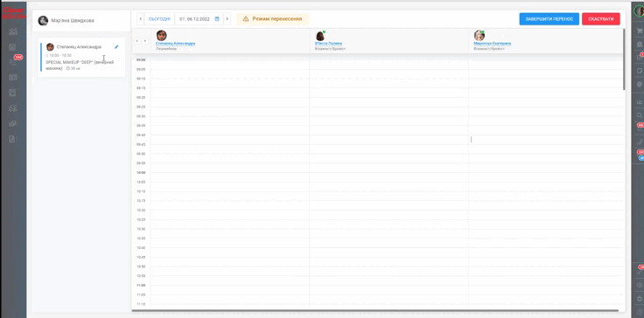This screenshot has height=318, width=644.
Task: Open Мирончук Екатерина staff column link
Action: (x=492, y=44)
